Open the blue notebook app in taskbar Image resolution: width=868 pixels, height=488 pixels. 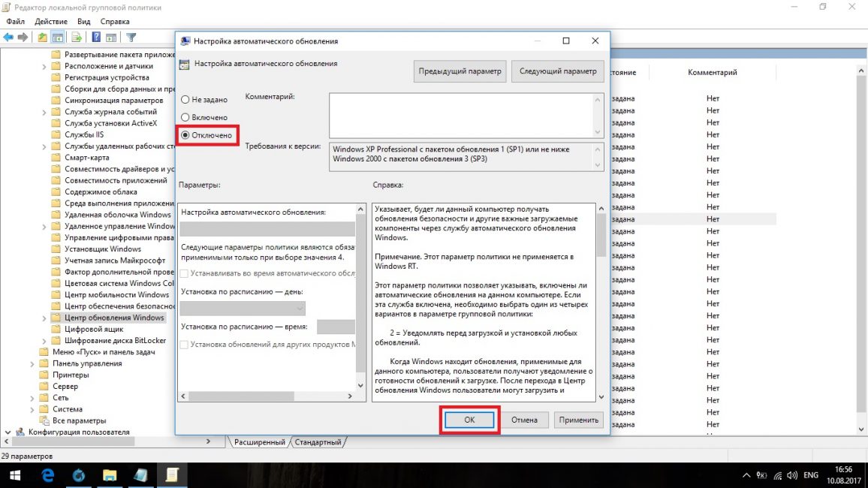[140, 475]
